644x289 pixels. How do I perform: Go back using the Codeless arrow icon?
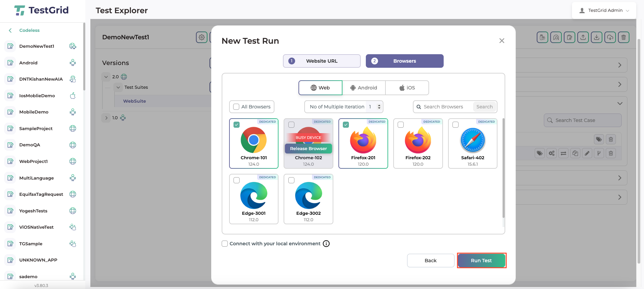pos(10,30)
